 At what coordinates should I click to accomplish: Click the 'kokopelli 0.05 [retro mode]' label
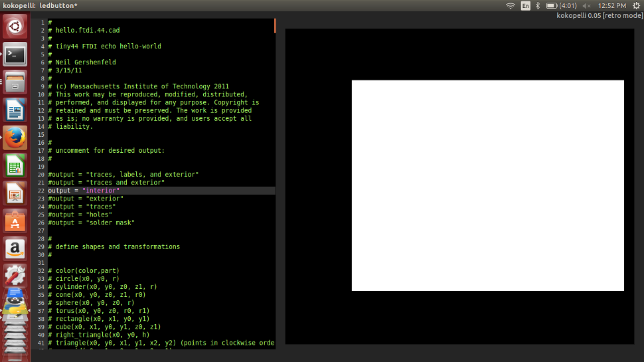[600, 16]
